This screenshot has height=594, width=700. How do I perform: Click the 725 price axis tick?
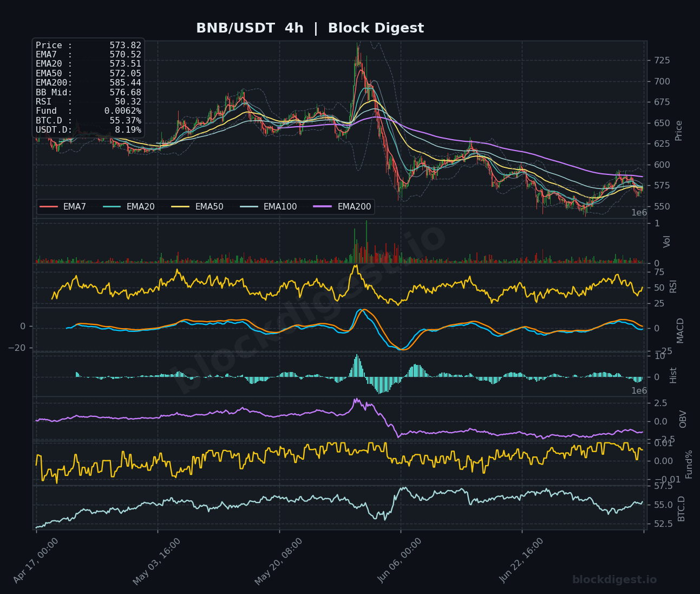point(661,61)
